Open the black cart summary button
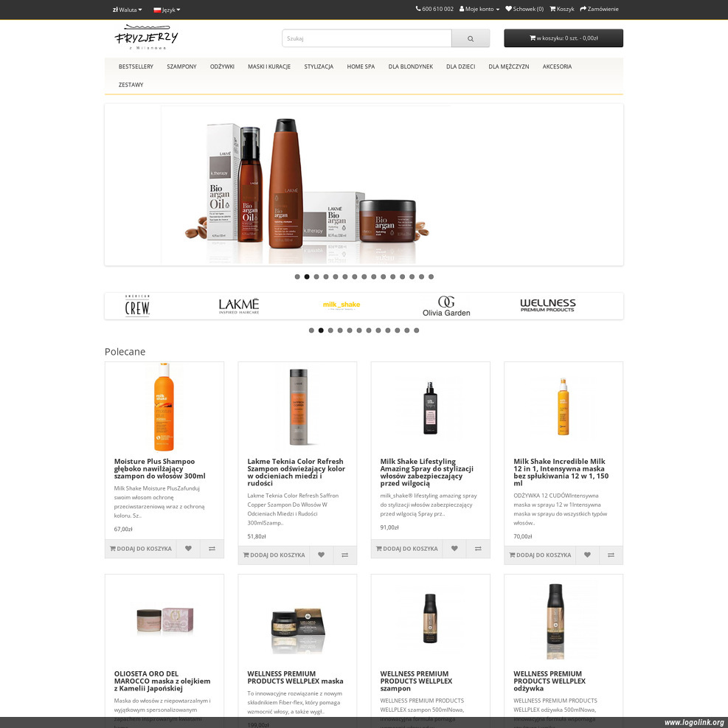 tap(564, 38)
